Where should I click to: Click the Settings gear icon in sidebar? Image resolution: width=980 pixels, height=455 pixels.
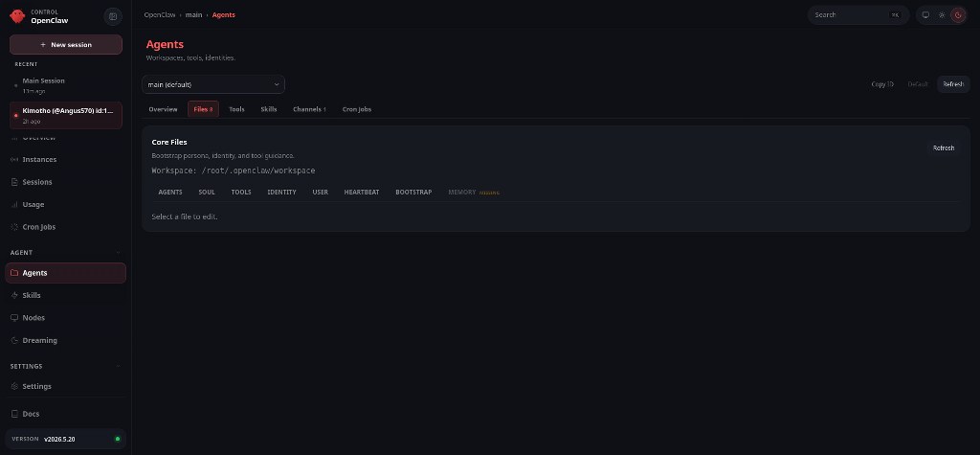[x=14, y=386]
